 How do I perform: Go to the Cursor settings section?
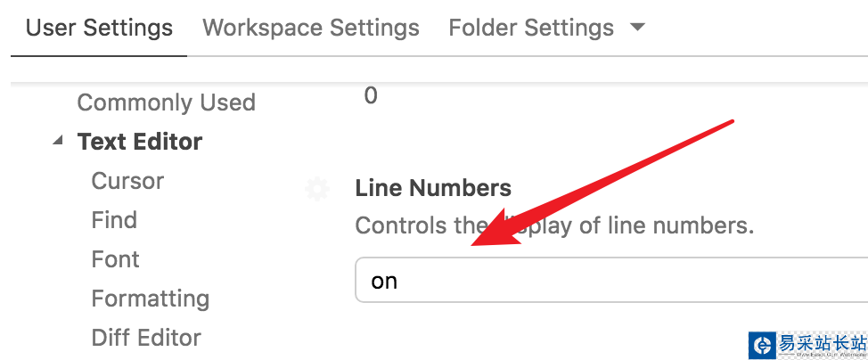pyautogui.click(x=127, y=181)
